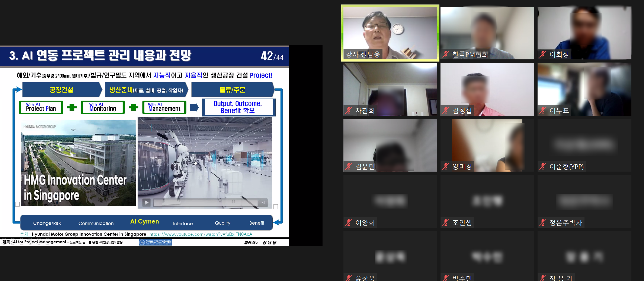Click muted mic icon beside 윤상욱
The image size is (644, 281).
pos(349,278)
